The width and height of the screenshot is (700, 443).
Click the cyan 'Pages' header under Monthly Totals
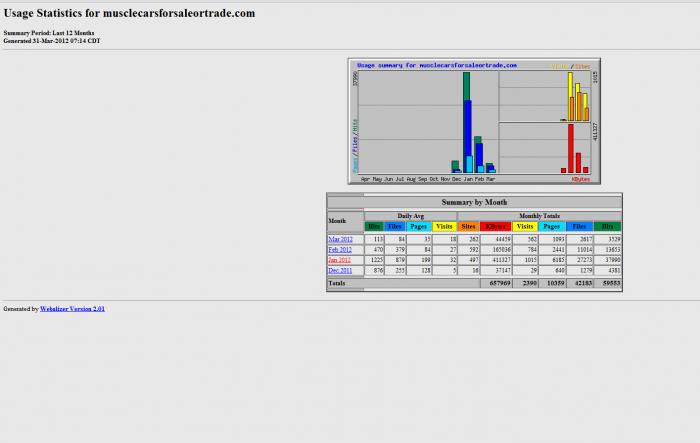[551, 226]
